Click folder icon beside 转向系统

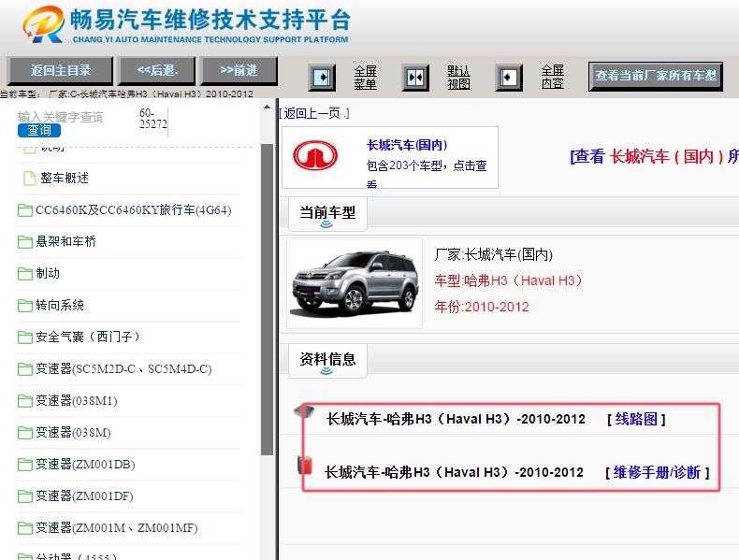click(25, 306)
